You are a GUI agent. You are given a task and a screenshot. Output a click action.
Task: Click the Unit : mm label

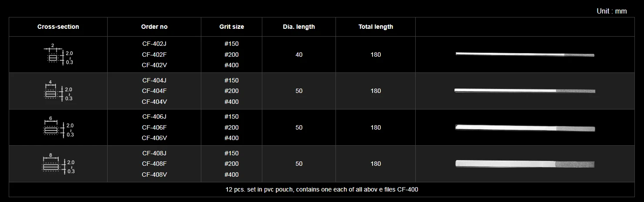coord(611,11)
